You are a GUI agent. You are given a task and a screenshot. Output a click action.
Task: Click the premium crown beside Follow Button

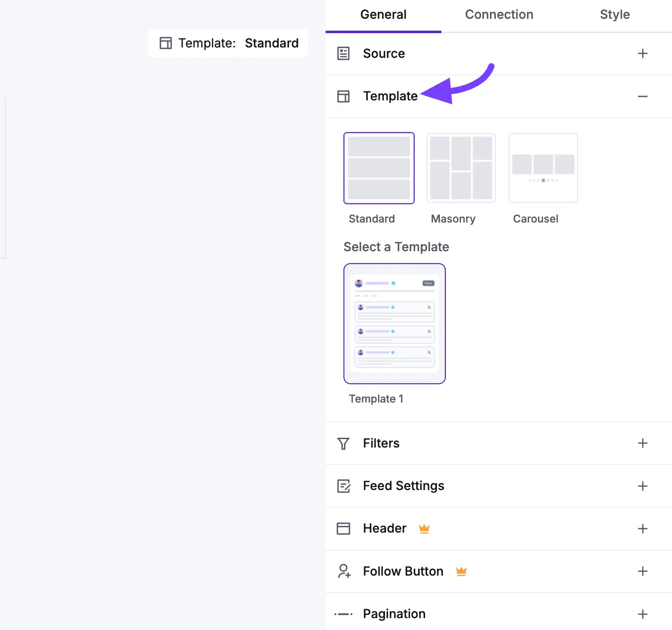[x=461, y=571]
